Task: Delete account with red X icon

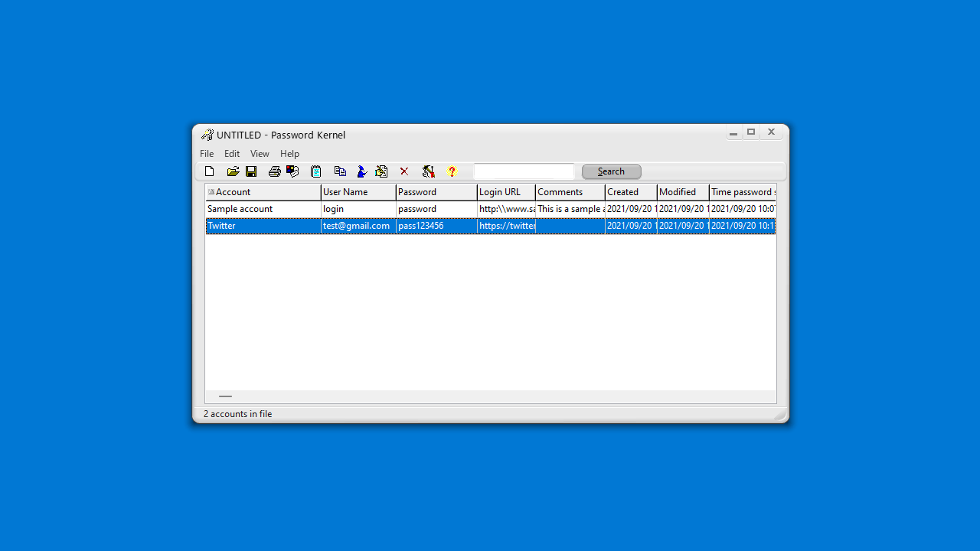Action: [x=404, y=171]
